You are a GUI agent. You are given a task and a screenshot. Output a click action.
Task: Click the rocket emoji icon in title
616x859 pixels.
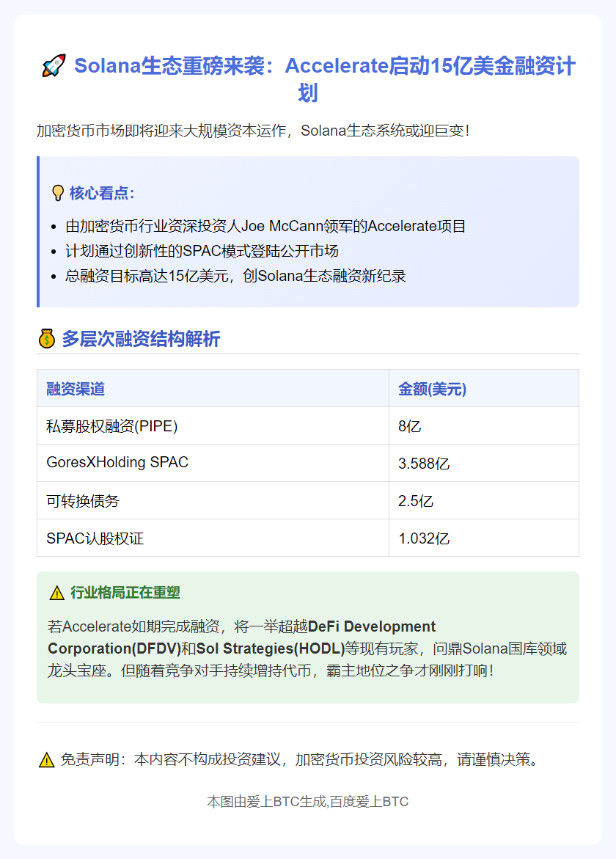(54, 66)
